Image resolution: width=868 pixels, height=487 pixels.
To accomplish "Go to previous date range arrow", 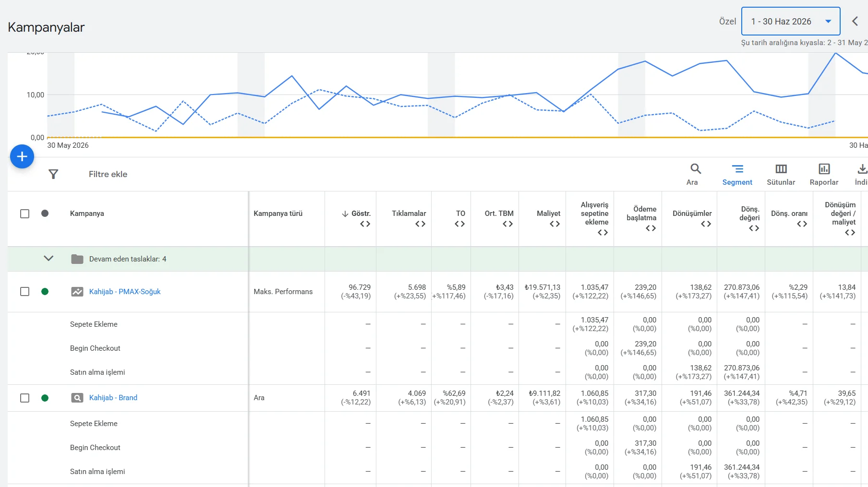I will 855,21.
